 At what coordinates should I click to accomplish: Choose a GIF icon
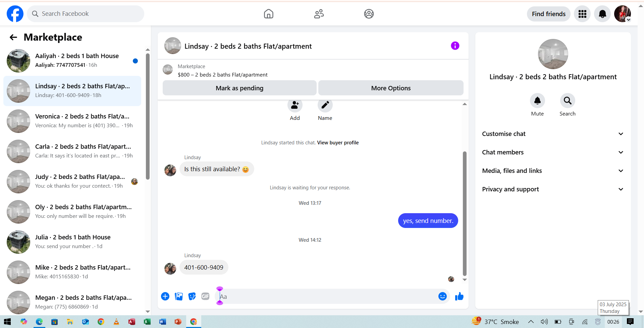205,296
